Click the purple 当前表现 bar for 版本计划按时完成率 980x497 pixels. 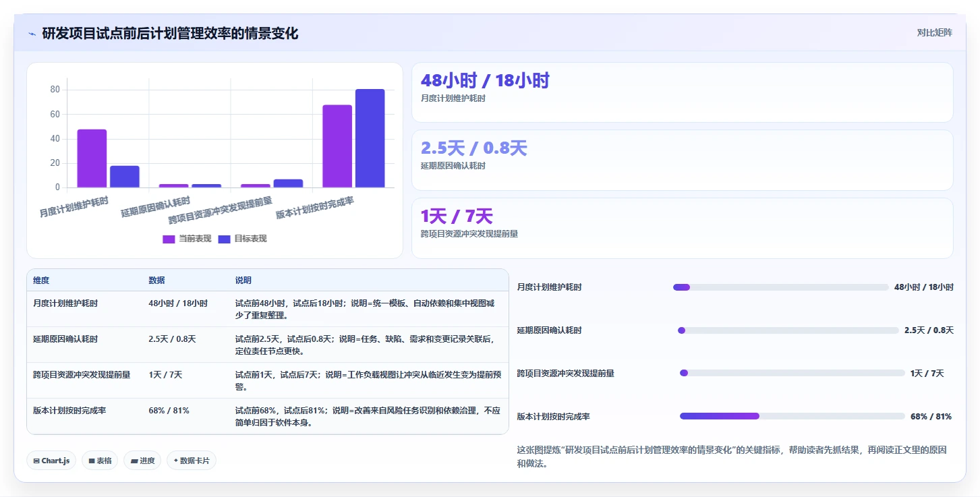pyautogui.click(x=337, y=146)
